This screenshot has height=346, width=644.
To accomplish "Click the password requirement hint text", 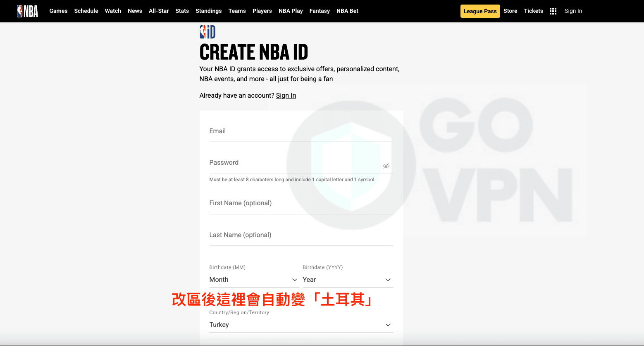I will click(x=292, y=180).
